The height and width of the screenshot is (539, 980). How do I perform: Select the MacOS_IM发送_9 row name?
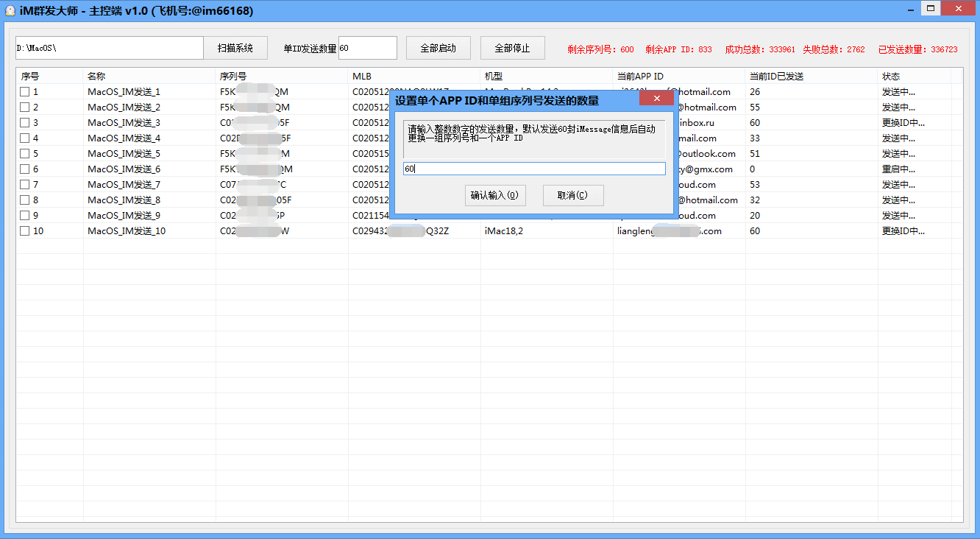coord(124,216)
